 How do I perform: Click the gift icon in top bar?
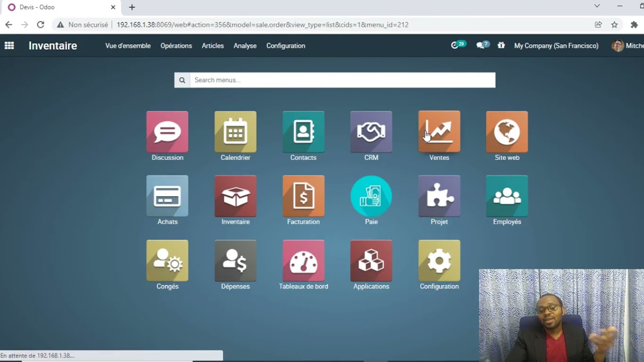(501, 45)
